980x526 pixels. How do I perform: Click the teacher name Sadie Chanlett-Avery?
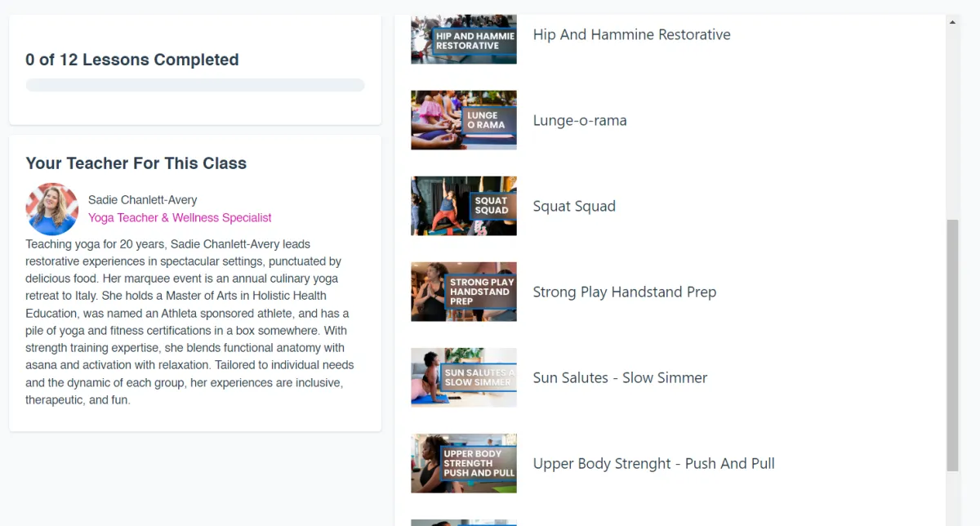pos(142,200)
